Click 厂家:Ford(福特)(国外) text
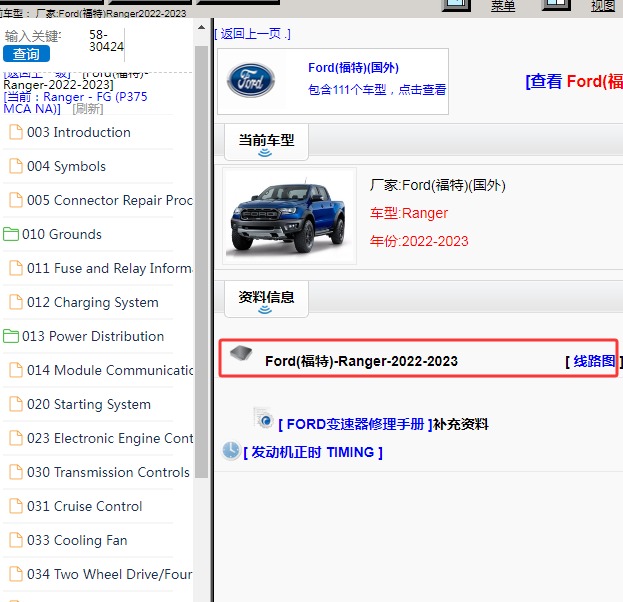The height and width of the screenshot is (602, 623). [437, 185]
